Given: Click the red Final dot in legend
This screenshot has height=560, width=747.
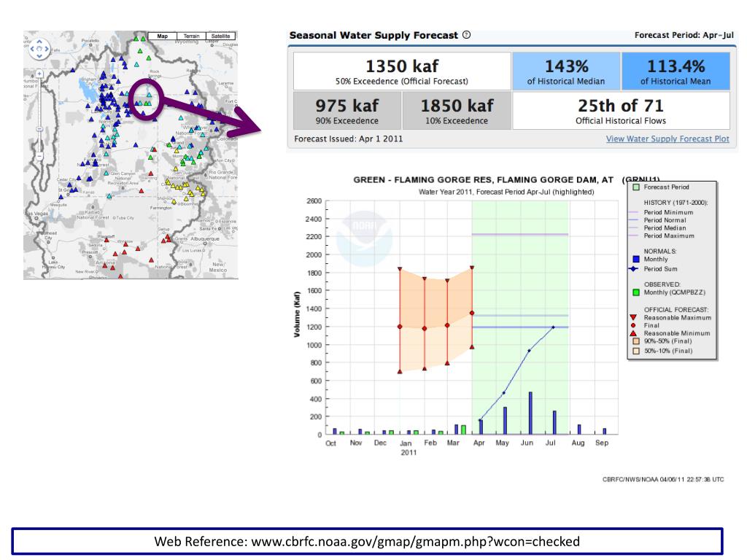Looking at the screenshot, I should (632, 325).
